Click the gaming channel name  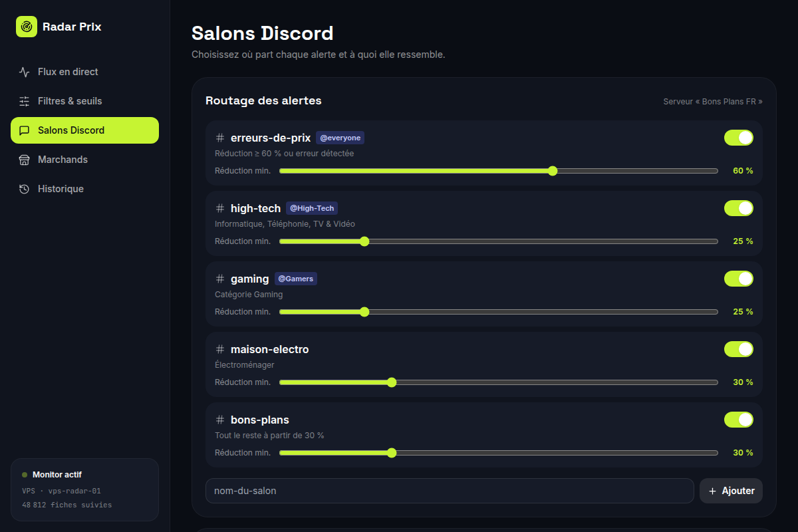(250, 279)
